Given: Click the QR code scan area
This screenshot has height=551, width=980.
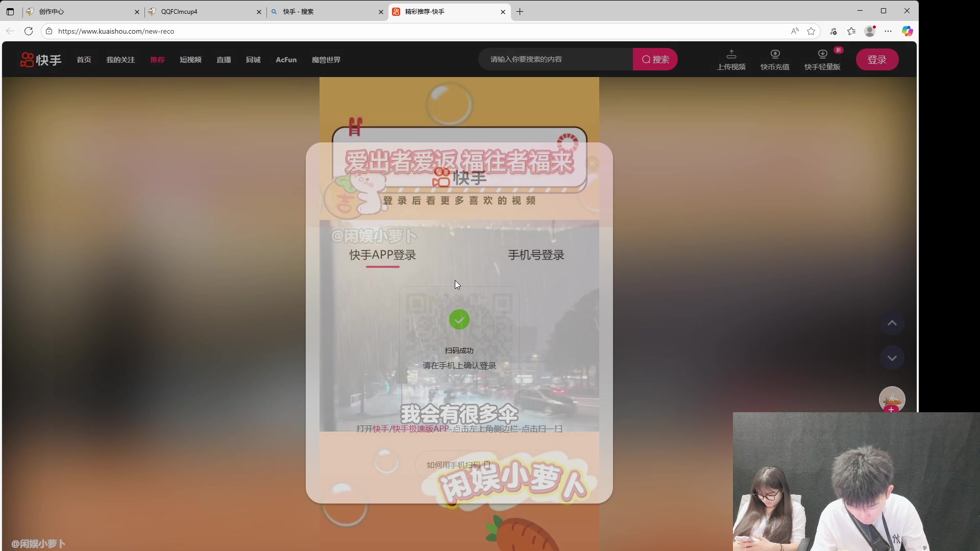Looking at the screenshot, I should point(459,346).
